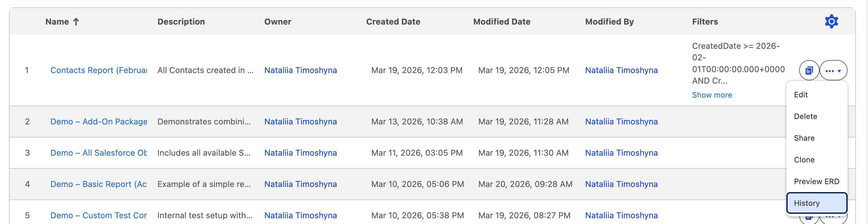Sort by Name column ascending arrow
Screen dimensions: 868x224
coord(76,22)
